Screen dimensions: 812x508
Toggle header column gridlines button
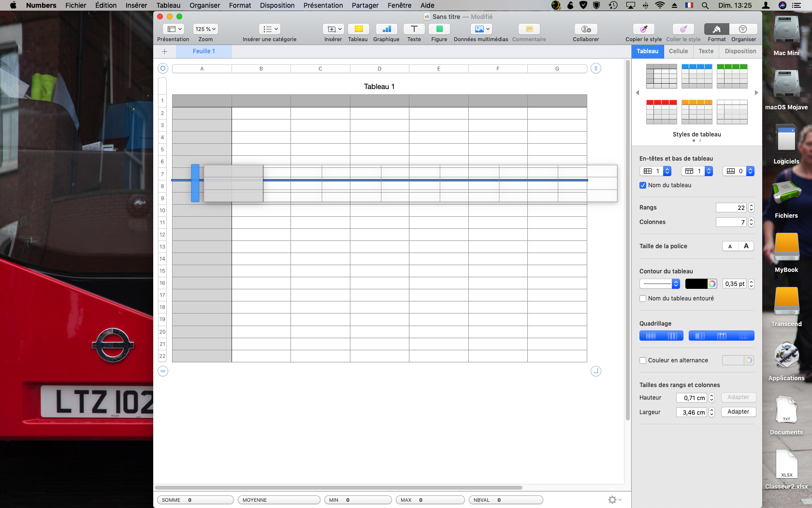[x=700, y=336]
